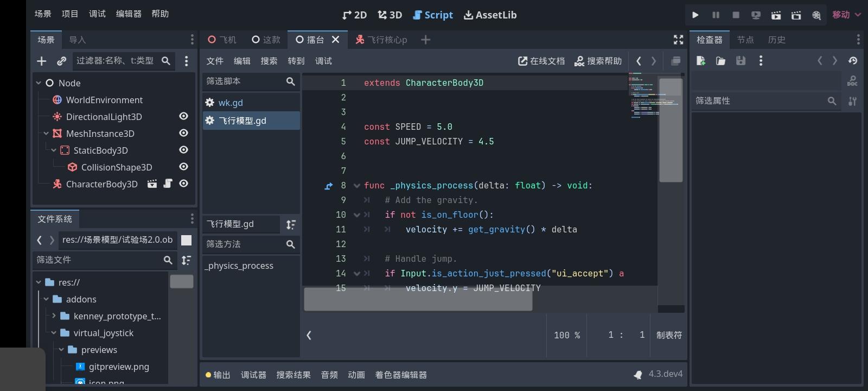Focus the 筛选方法 filter field
The width and height of the screenshot is (868, 391).
251,244
